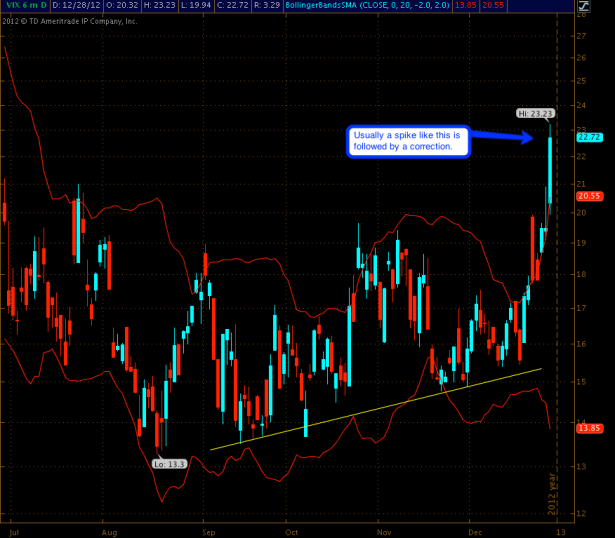Click the cyan 22.72 price axis label
Screen dimensions: 615x538
point(589,137)
